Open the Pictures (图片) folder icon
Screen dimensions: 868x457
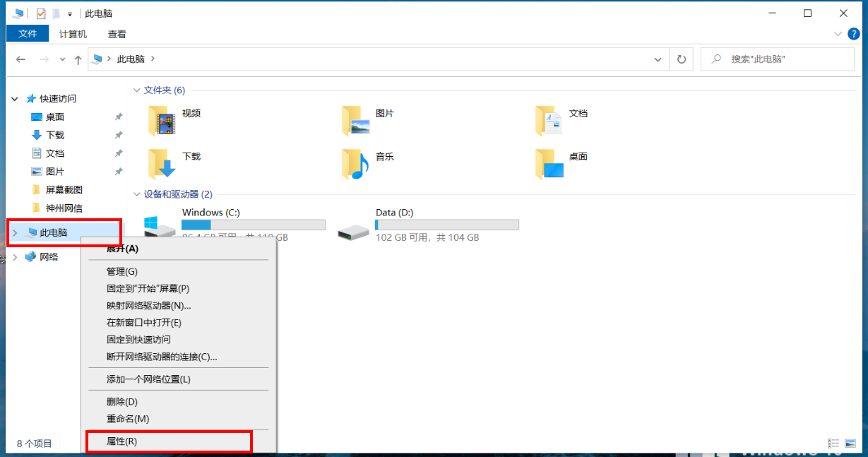(x=355, y=121)
